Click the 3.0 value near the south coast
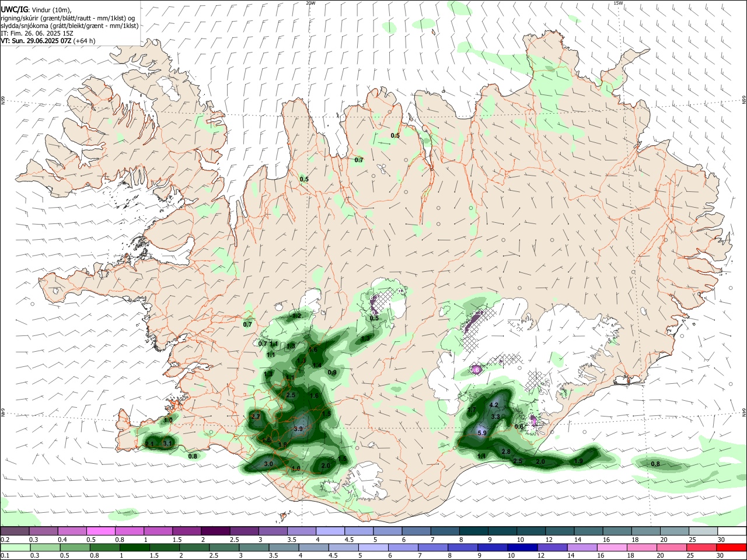This screenshot has height=560, width=747. 268,464
